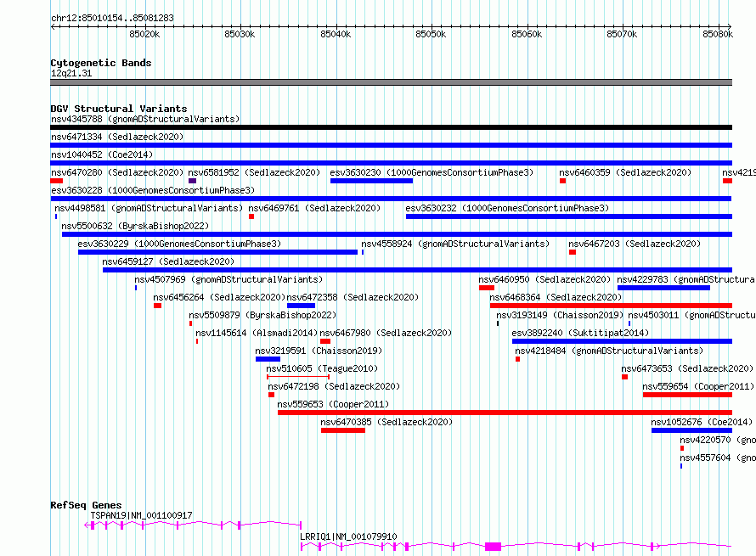
Task: Click the blue bar under nsv1052676
Action: pos(692,430)
